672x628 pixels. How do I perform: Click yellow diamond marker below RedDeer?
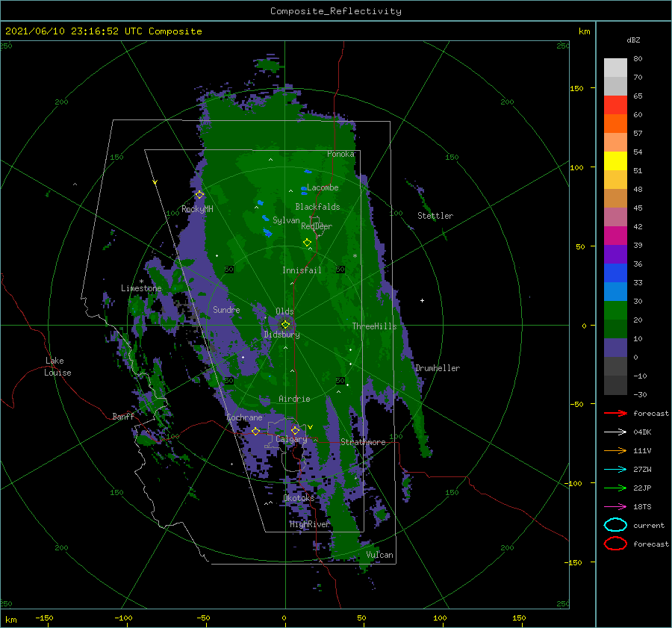click(308, 243)
